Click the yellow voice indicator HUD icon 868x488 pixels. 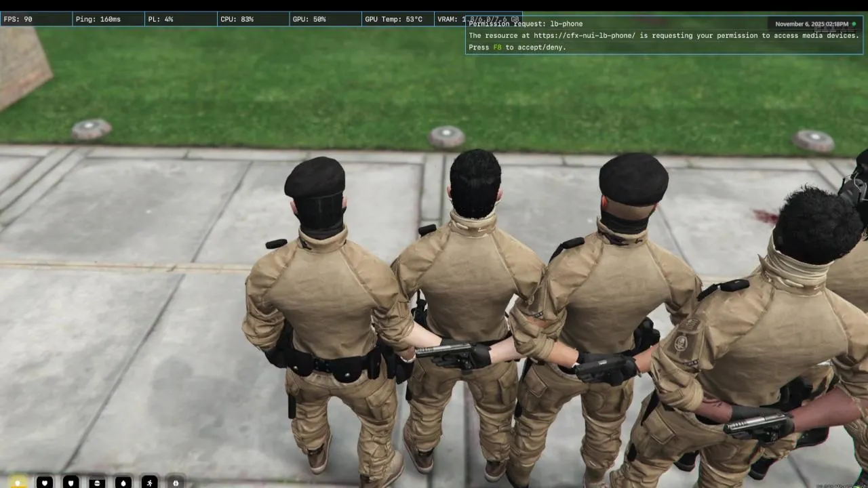(18, 483)
